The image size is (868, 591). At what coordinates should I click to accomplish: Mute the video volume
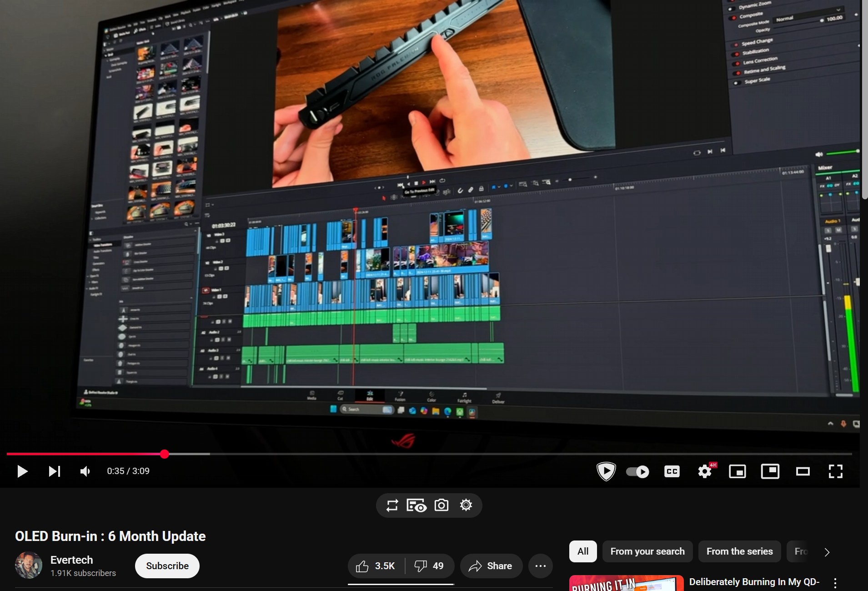(85, 471)
